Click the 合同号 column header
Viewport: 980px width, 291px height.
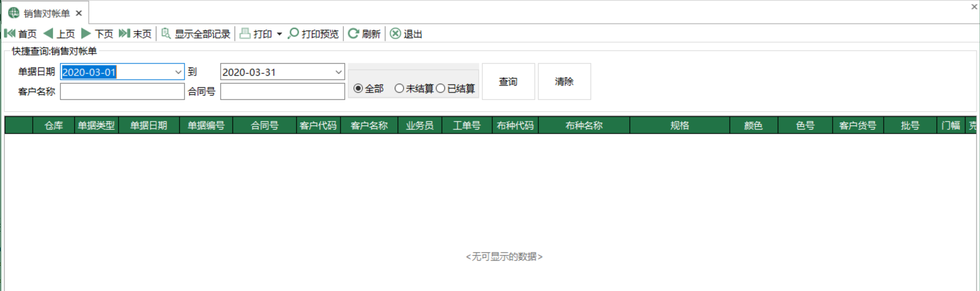(x=265, y=125)
